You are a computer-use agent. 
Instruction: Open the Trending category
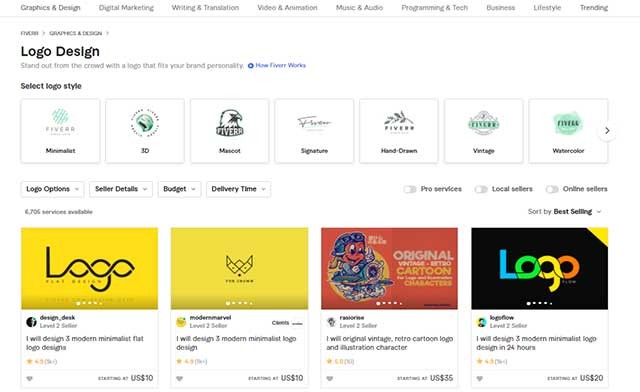tap(594, 7)
